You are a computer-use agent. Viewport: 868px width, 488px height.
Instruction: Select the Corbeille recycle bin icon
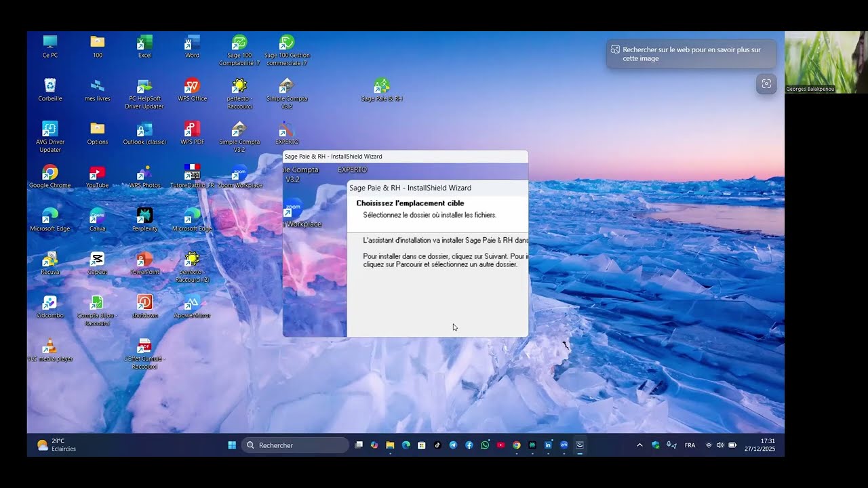click(50, 89)
